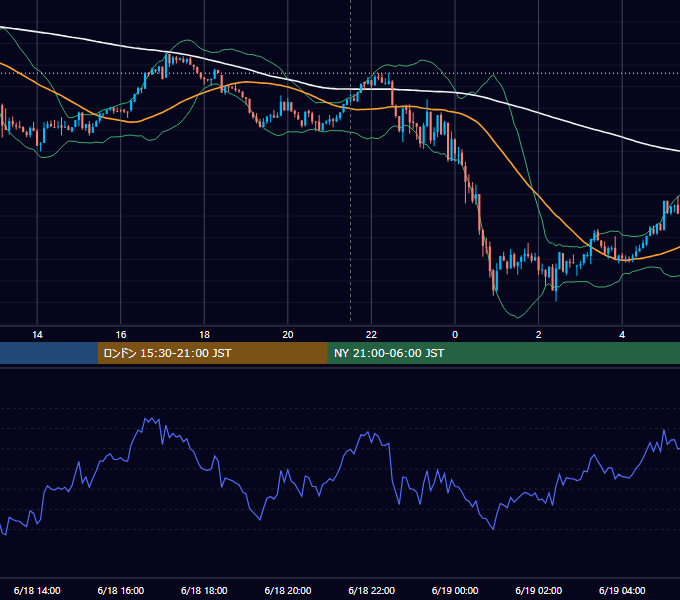Viewport: 680px width, 600px height.
Task: Click the blue session bar before ロンドン
Action: tap(49, 353)
